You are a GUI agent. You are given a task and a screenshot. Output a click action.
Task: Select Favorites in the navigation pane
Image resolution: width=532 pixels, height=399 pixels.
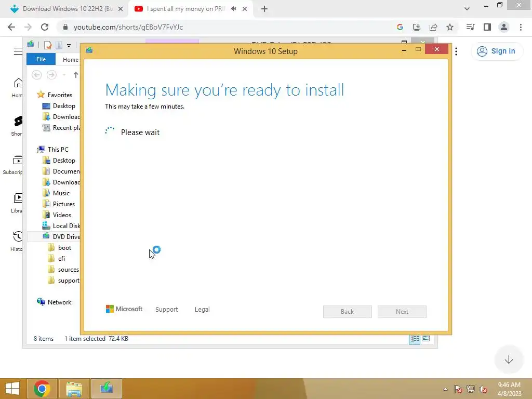[56, 95]
